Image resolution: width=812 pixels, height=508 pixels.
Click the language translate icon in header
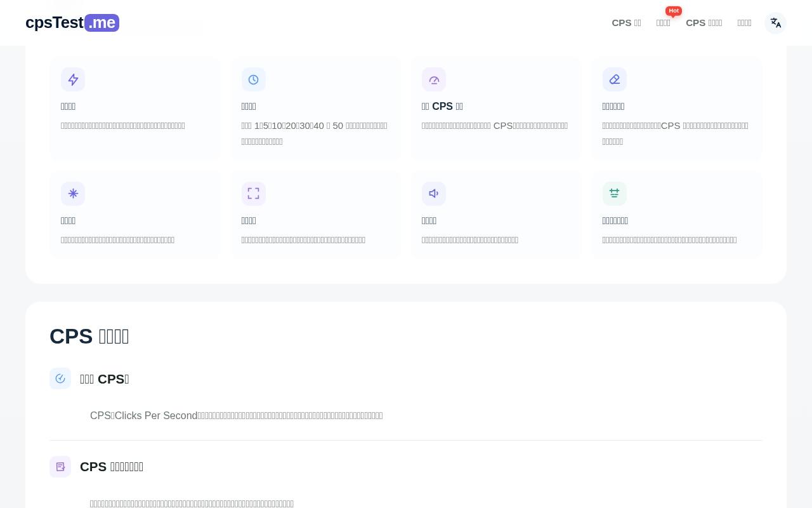(776, 23)
